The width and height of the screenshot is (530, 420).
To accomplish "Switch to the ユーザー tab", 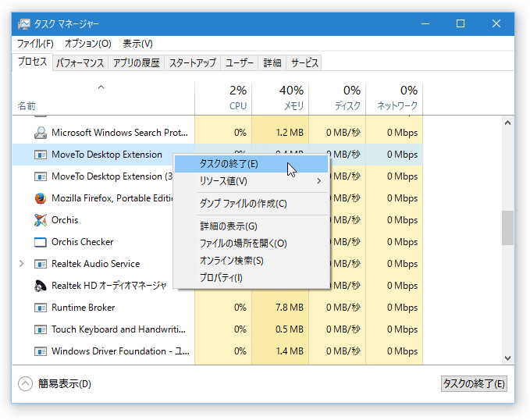I will click(240, 63).
